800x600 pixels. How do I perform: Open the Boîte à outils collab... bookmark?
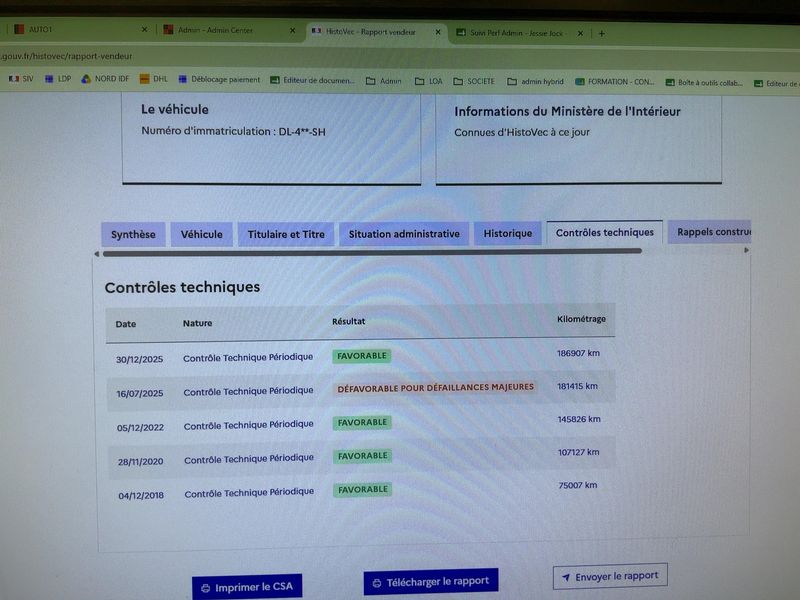[x=705, y=83]
